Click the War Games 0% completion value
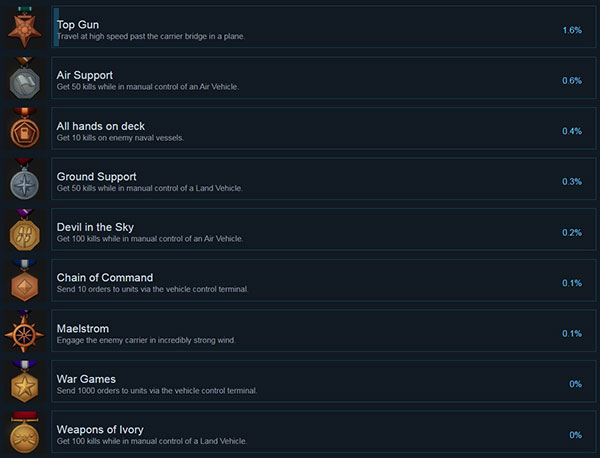 click(576, 384)
